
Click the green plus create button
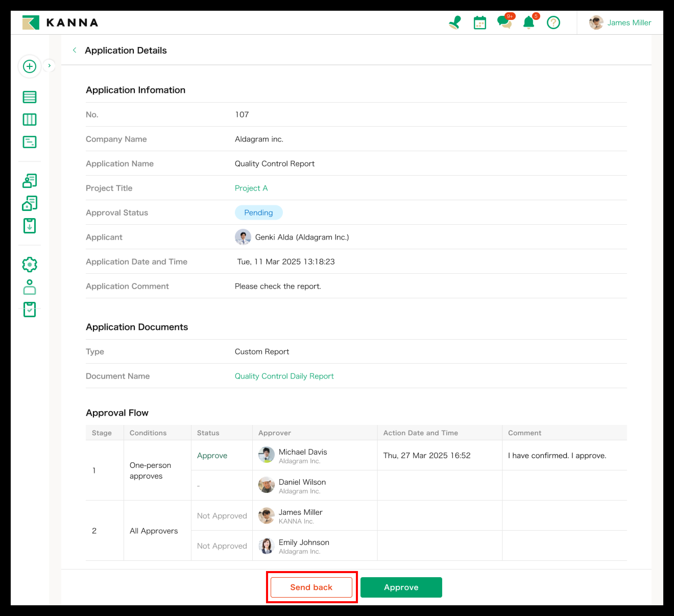pos(30,66)
